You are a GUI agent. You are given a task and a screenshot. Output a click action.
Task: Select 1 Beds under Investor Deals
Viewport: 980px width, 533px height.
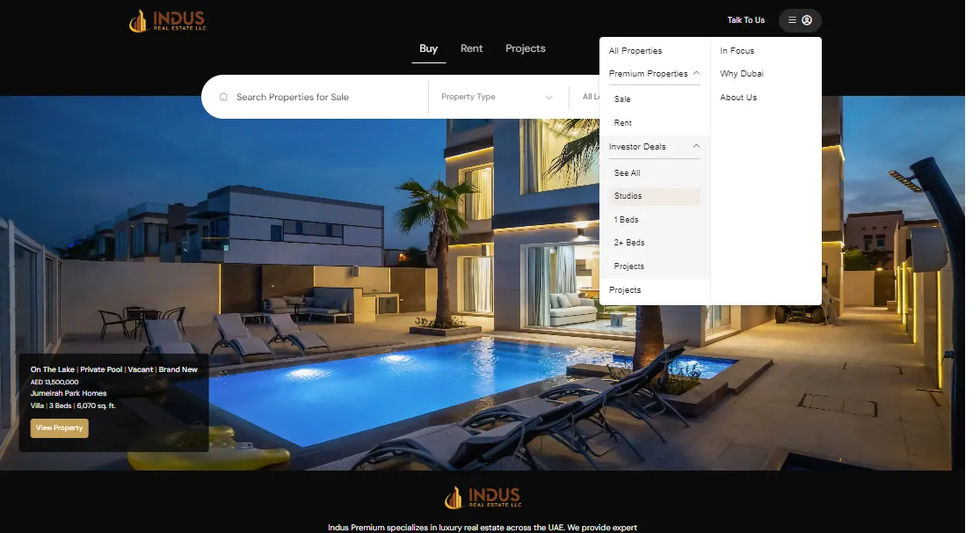coord(627,220)
